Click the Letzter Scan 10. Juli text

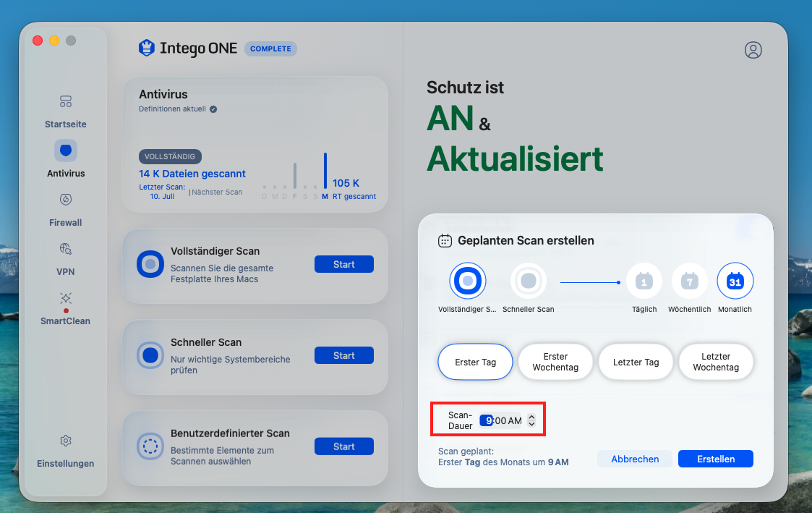[x=162, y=192]
